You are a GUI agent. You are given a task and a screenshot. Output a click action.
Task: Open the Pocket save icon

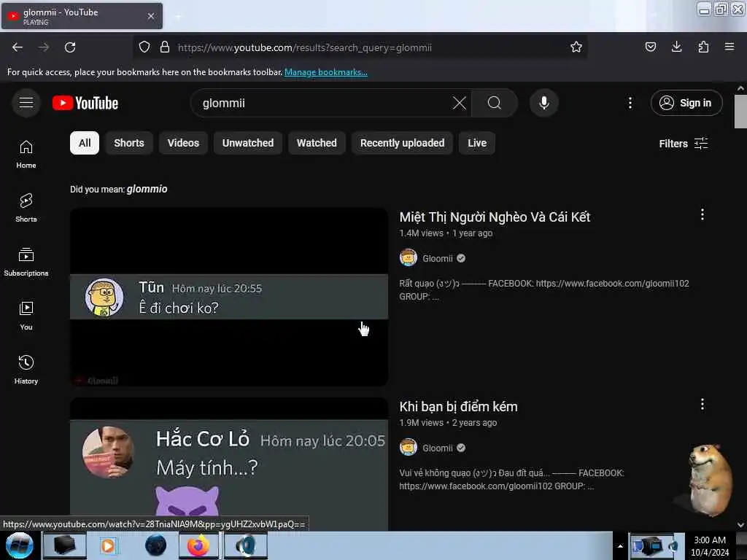650,47
